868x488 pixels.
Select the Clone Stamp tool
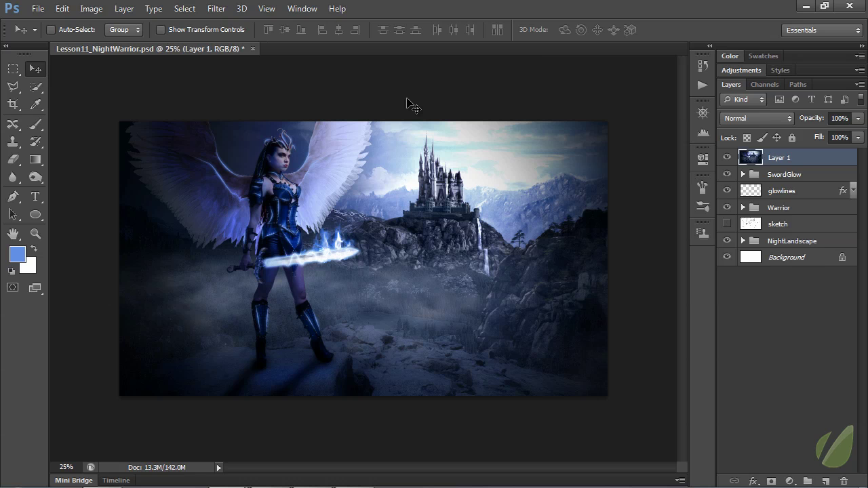(13, 142)
